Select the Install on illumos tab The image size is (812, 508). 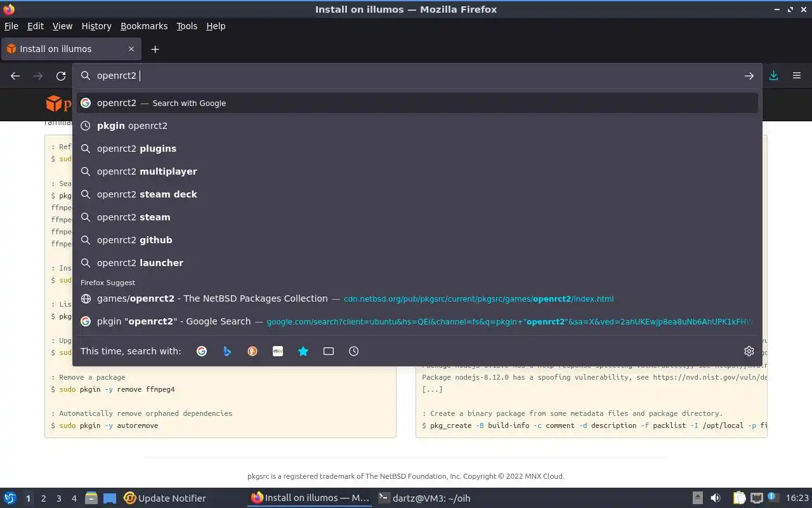pyautogui.click(x=71, y=49)
